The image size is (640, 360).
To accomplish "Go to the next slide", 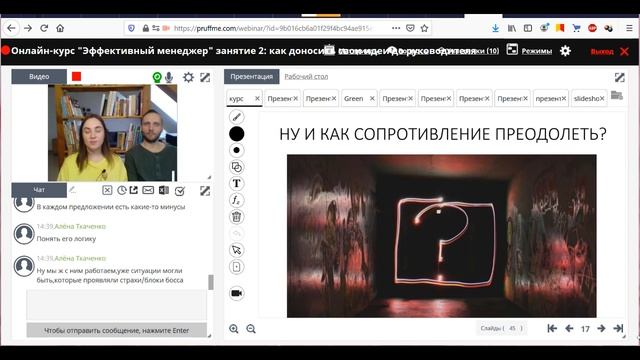I will [601, 328].
